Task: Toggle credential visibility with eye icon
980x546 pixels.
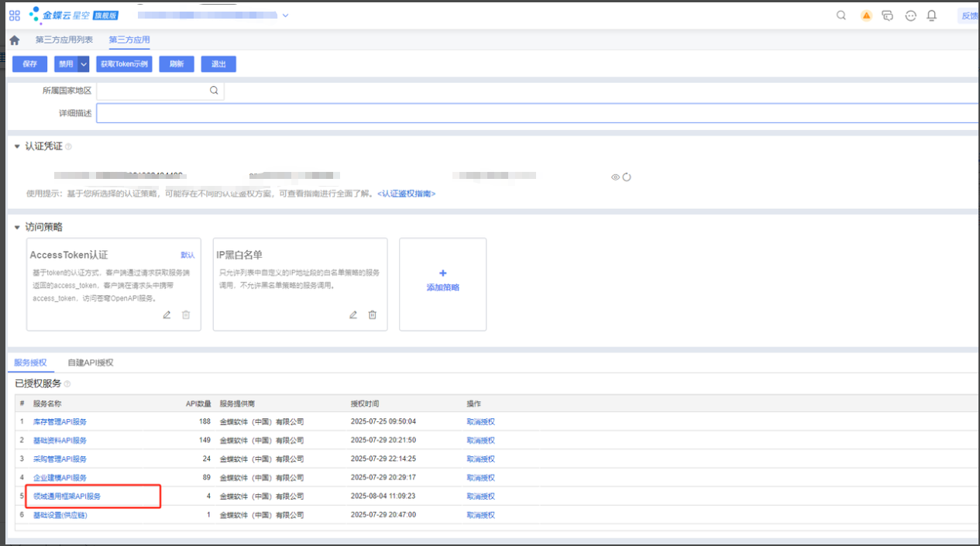Action: [615, 177]
